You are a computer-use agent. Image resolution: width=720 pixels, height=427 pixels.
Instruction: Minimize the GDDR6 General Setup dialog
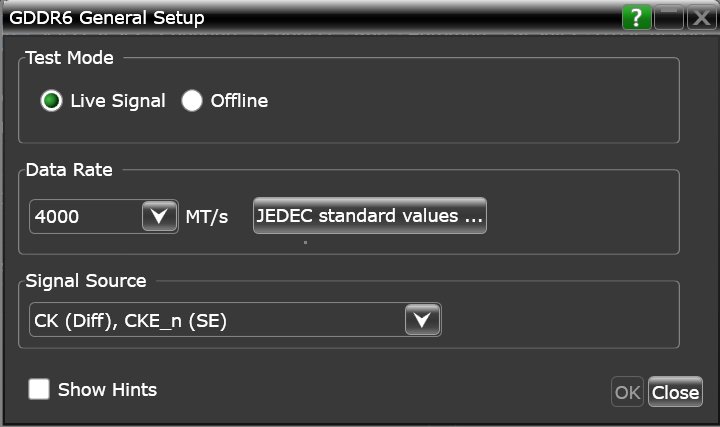pyautogui.click(x=669, y=18)
